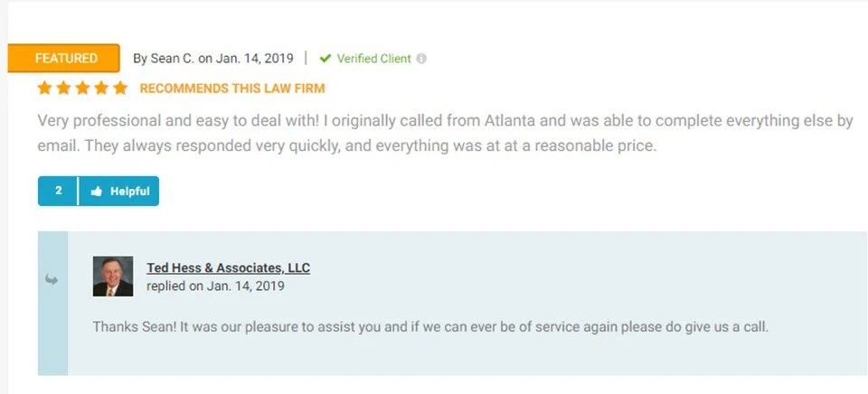Click the gray reply arrow icon
This screenshot has height=394, width=868.
[x=52, y=280]
